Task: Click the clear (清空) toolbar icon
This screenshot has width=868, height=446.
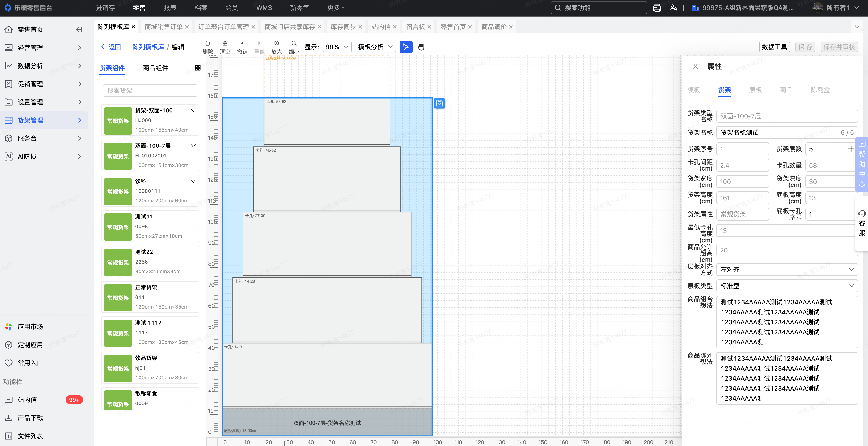Action: (225, 44)
